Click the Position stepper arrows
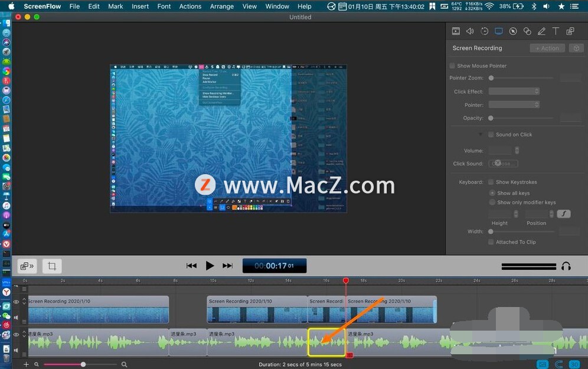This screenshot has height=369, width=588. (x=551, y=214)
